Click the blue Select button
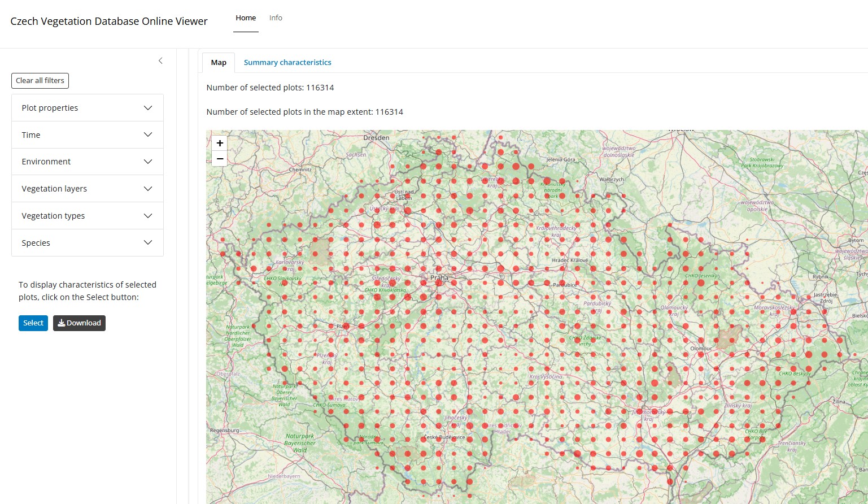 click(33, 323)
